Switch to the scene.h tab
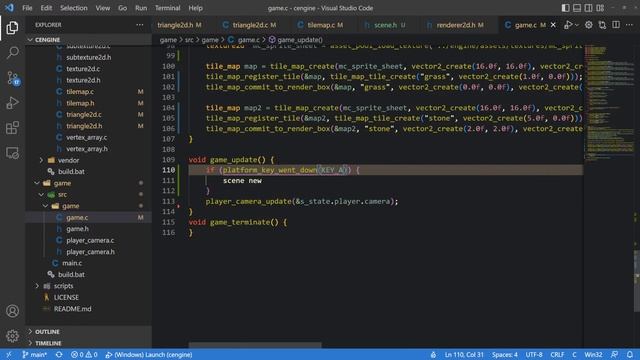Image resolution: width=640 pixels, height=360 pixels. pos(385,25)
